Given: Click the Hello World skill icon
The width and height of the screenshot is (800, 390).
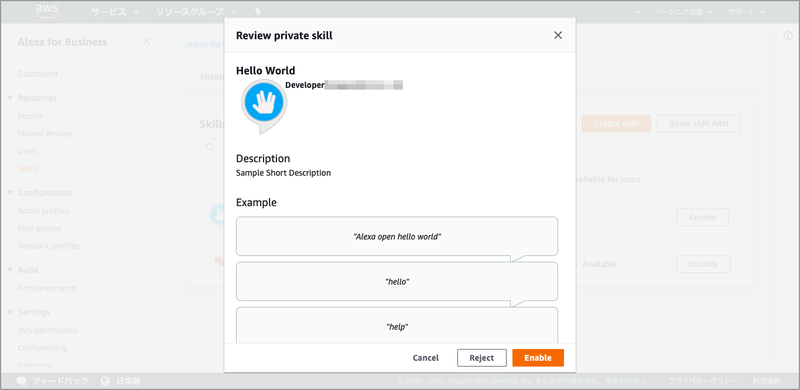Looking at the screenshot, I should click(x=264, y=106).
